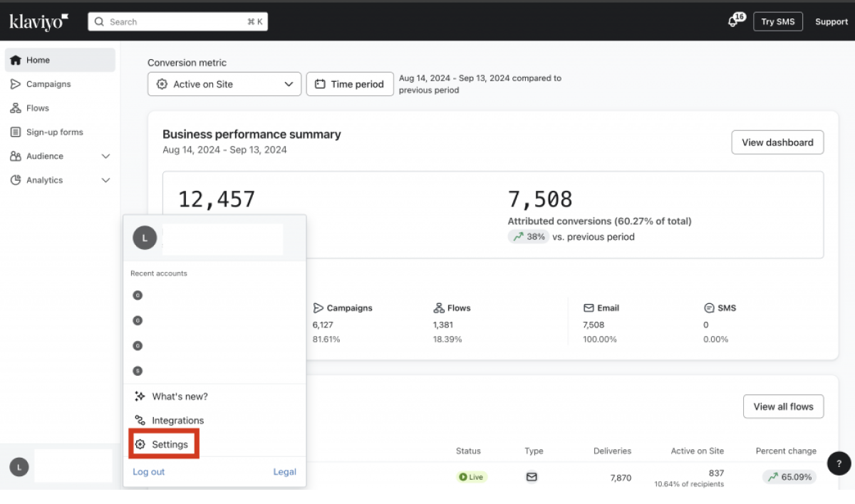The width and height of the screenshot is (855, 504).
Task: Click the Sign-up forms icon in sidebar
Action: coord(16,132)
